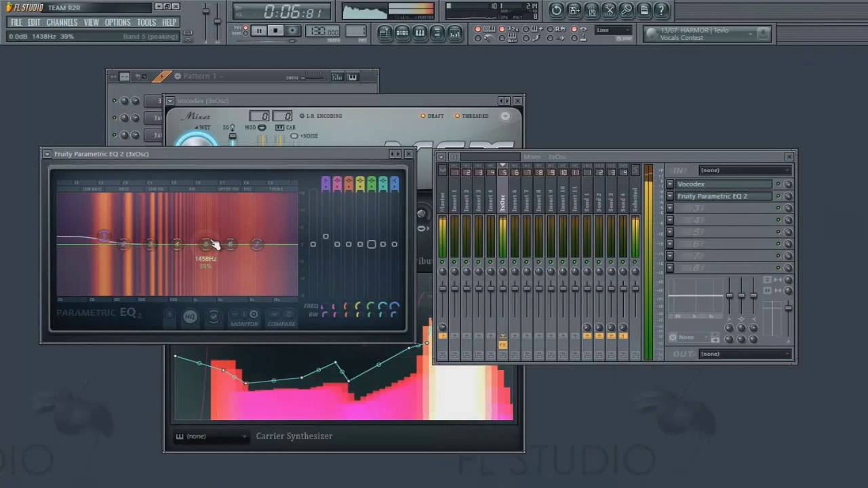
Task: Click the help question mark icon
Action: click(x=661, y=10)
